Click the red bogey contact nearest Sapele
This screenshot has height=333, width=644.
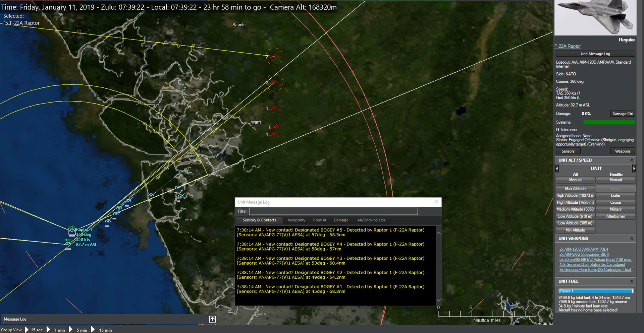274,56
